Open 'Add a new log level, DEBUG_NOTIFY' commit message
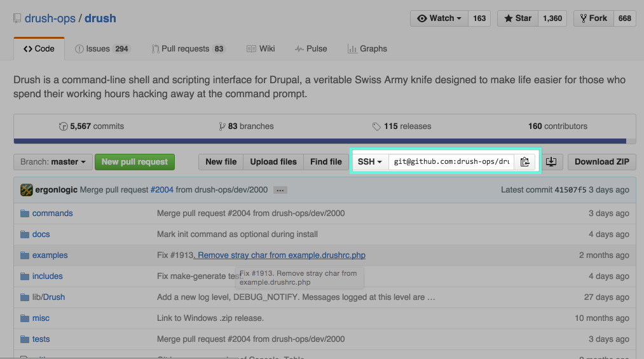This screenshot has width=644, height=359. [x=296, y=297]
